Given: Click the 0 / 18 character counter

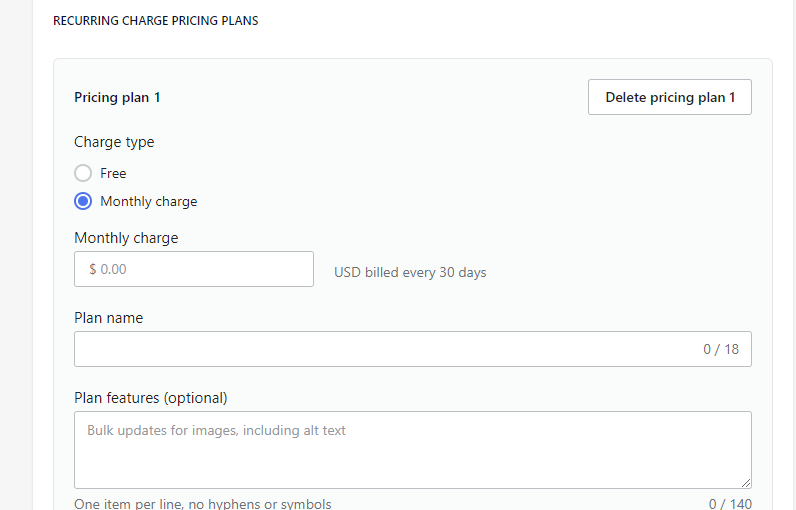Looking at the screenshot, I should [x=720, y=349].
